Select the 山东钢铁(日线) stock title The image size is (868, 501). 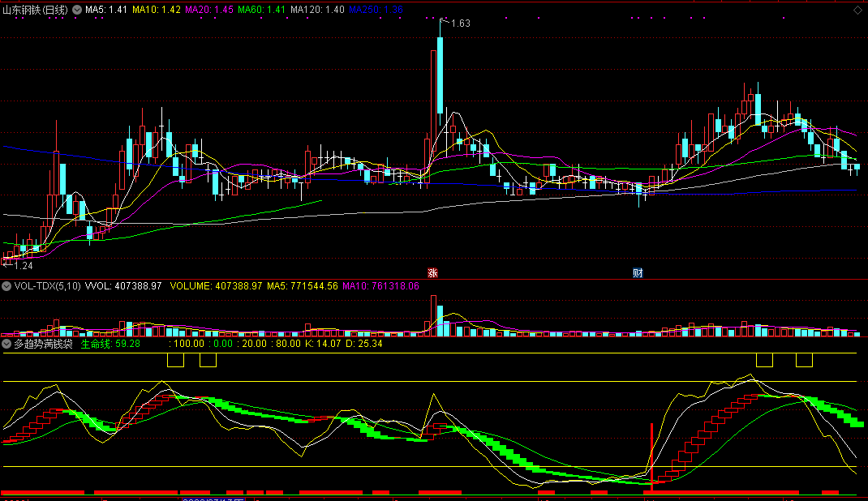pyautogui.click(x=36, y=10)
